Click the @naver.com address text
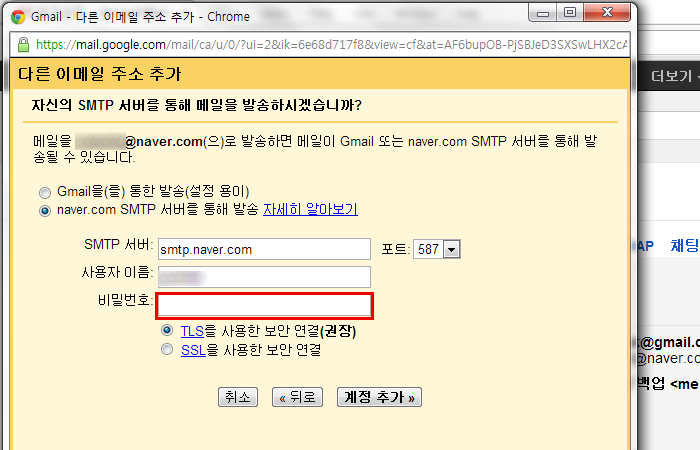 point(163,142)
